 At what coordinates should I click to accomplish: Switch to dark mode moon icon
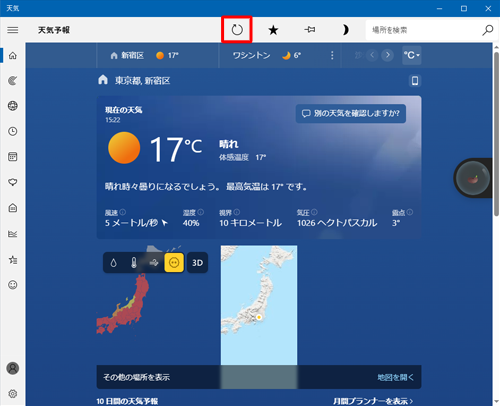click(x=346, y=30)
